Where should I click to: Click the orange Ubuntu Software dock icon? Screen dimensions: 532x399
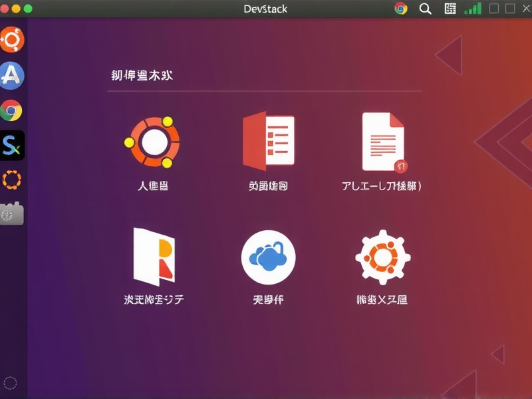12,178
